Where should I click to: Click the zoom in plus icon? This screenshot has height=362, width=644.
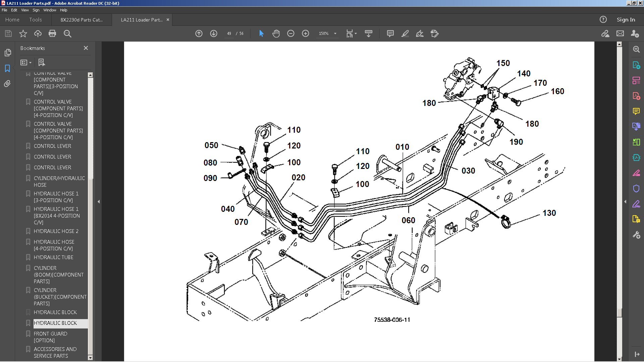(x=305, y=34)
